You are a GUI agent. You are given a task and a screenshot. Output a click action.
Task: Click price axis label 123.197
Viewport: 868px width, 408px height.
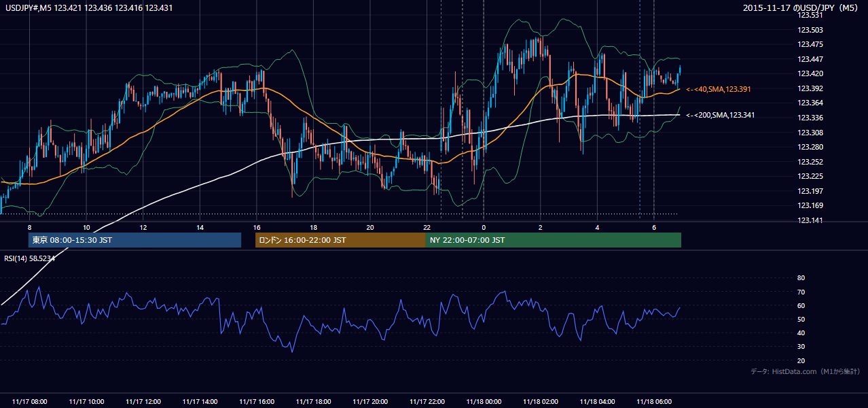(810, 191)
